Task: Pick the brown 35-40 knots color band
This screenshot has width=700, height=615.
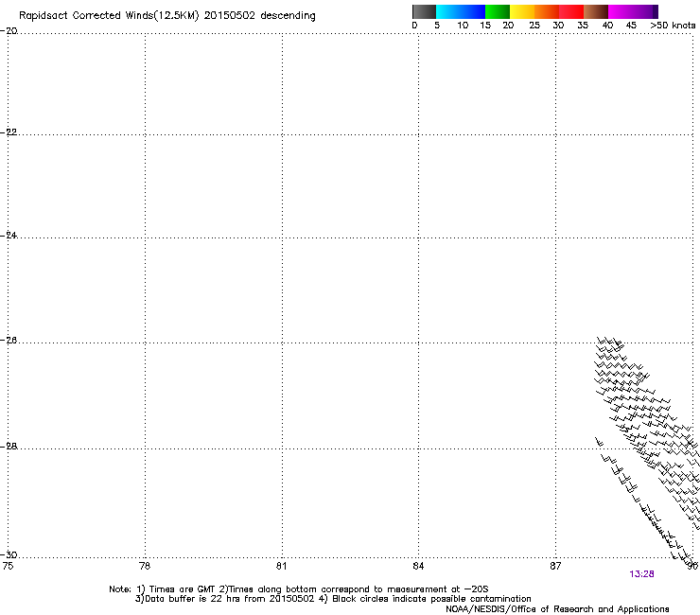Action: pyautogui.click(x=596, y=11)
